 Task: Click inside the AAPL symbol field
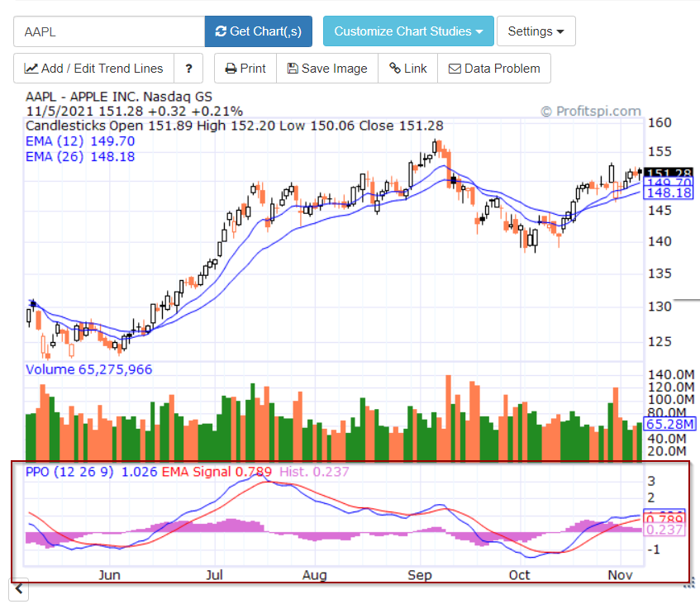(x=107, y=31)
